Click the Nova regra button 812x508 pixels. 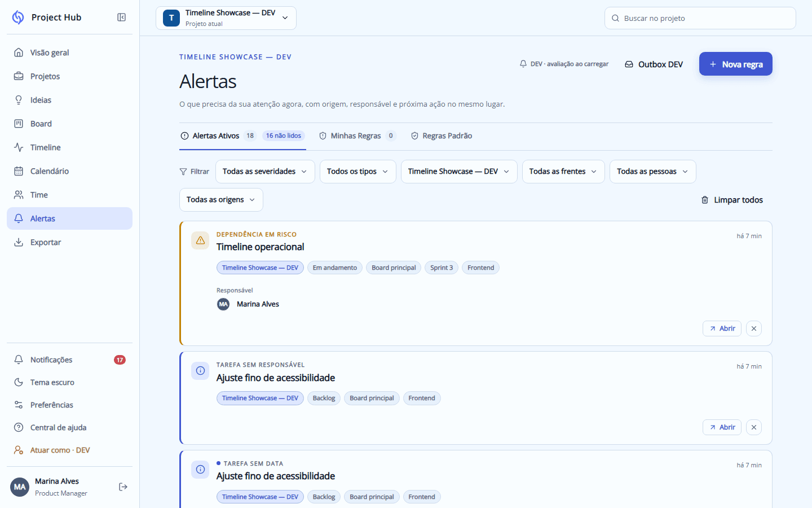click(x=736, y=64)
